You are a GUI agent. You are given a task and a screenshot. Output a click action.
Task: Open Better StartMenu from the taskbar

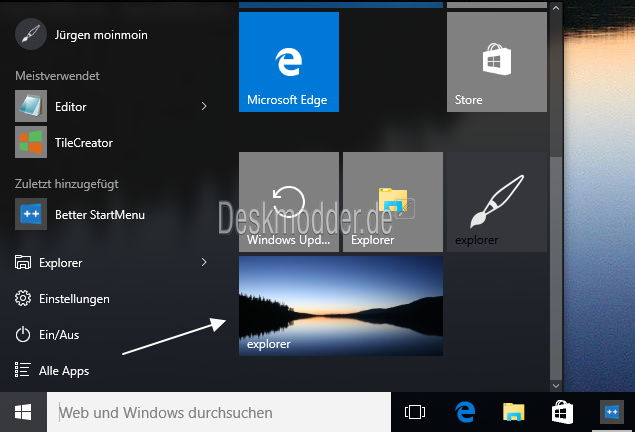(612, 412)
